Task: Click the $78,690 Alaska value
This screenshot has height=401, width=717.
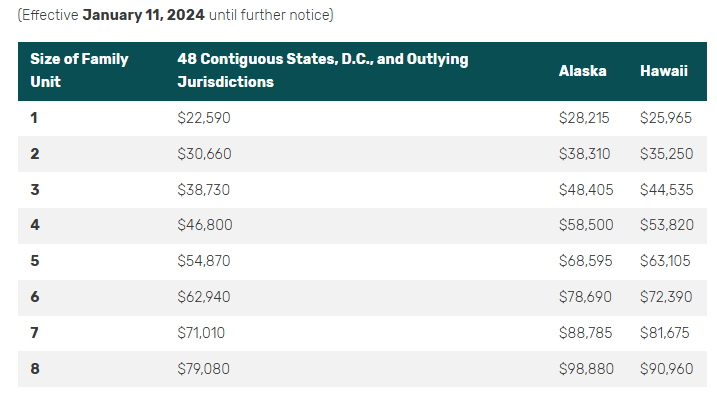Action: [x=587, y=297]
